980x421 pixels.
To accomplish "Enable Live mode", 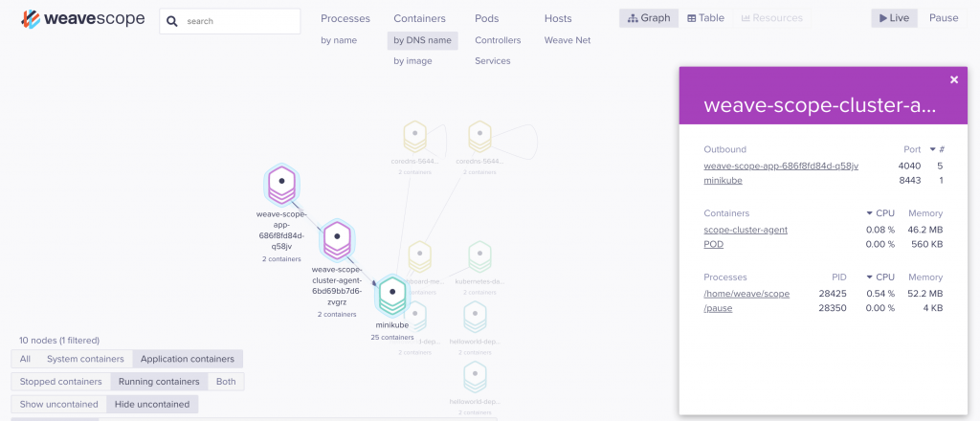I will [895, 18].
